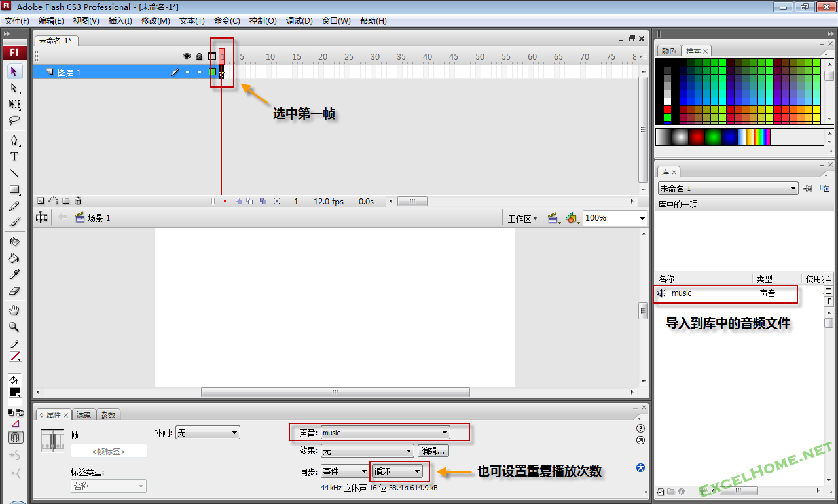
Task: Open the fill color swatch in toolbox
Action: (14, 391)
